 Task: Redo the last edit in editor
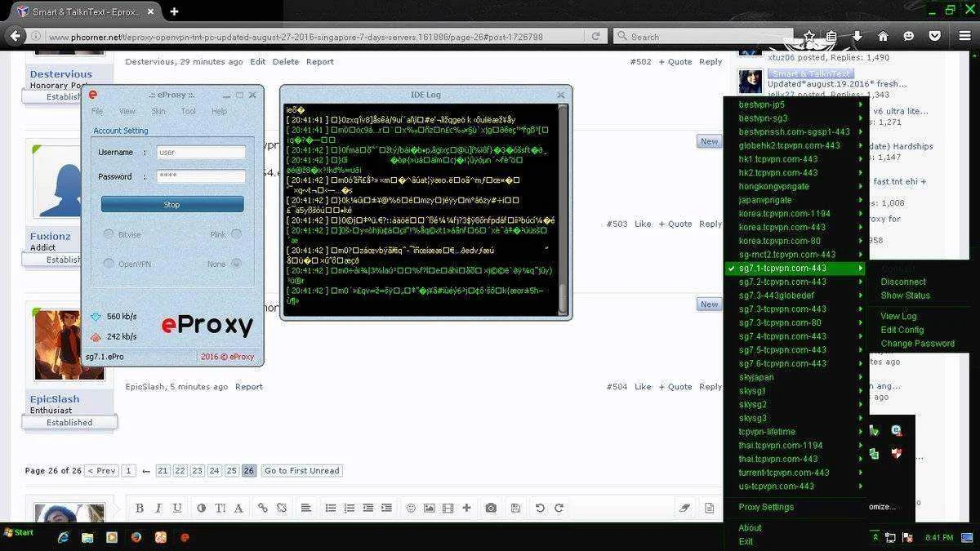coord(559,508)
